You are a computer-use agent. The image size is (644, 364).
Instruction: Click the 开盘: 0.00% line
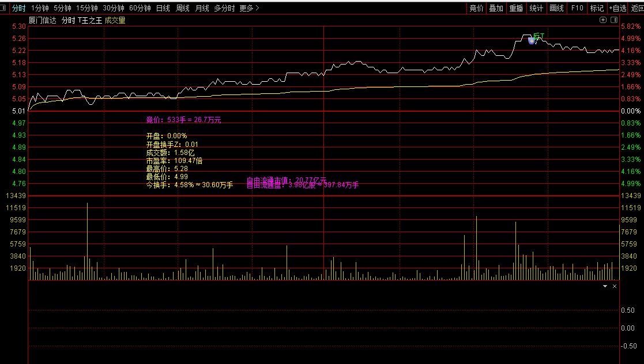(167, 136)
